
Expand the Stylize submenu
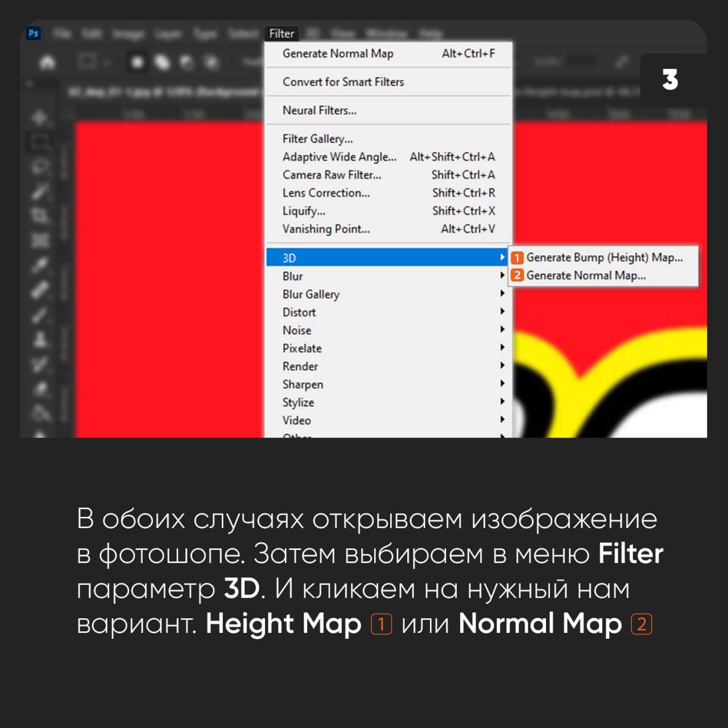pos(389,402)
